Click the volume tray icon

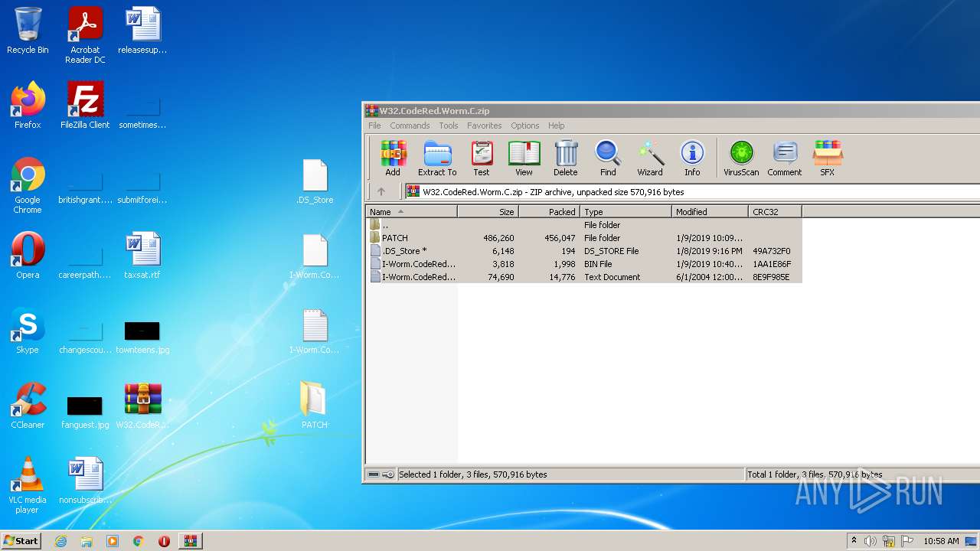point(871,541)
